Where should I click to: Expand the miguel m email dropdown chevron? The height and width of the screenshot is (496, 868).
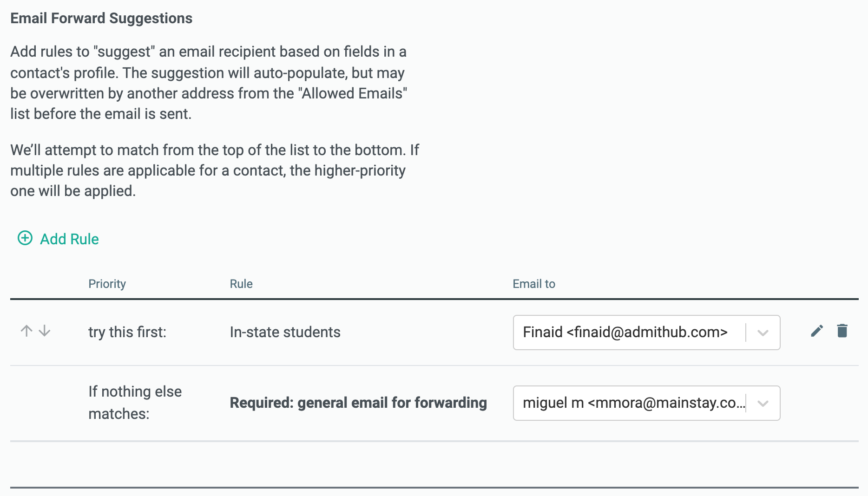[x=763, y=403]
